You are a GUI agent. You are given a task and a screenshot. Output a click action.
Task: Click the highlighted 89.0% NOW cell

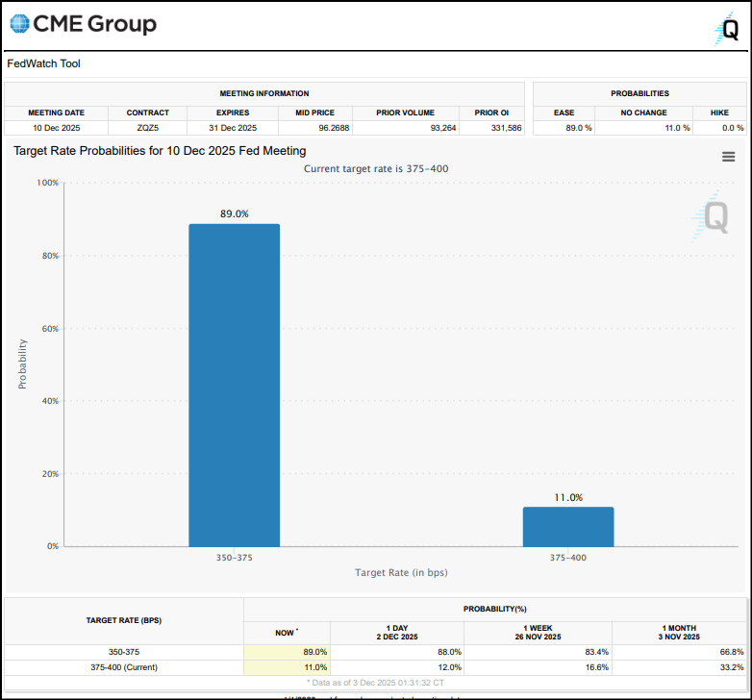[x=287, y=652]
